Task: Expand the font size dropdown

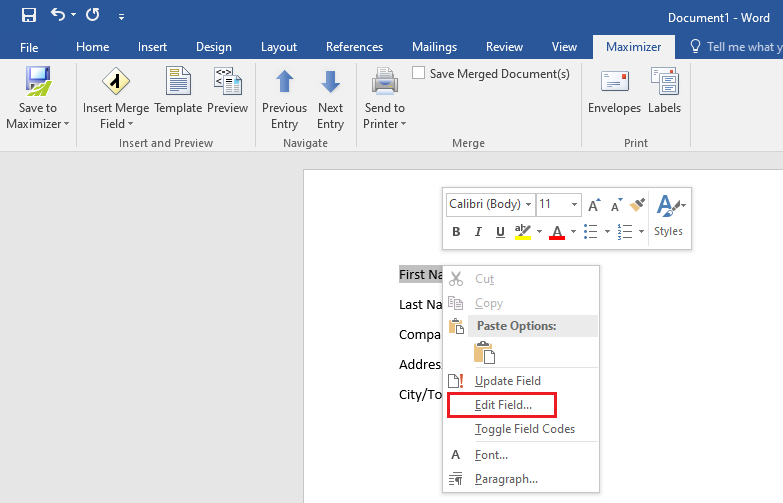Action: coord(574,204)
